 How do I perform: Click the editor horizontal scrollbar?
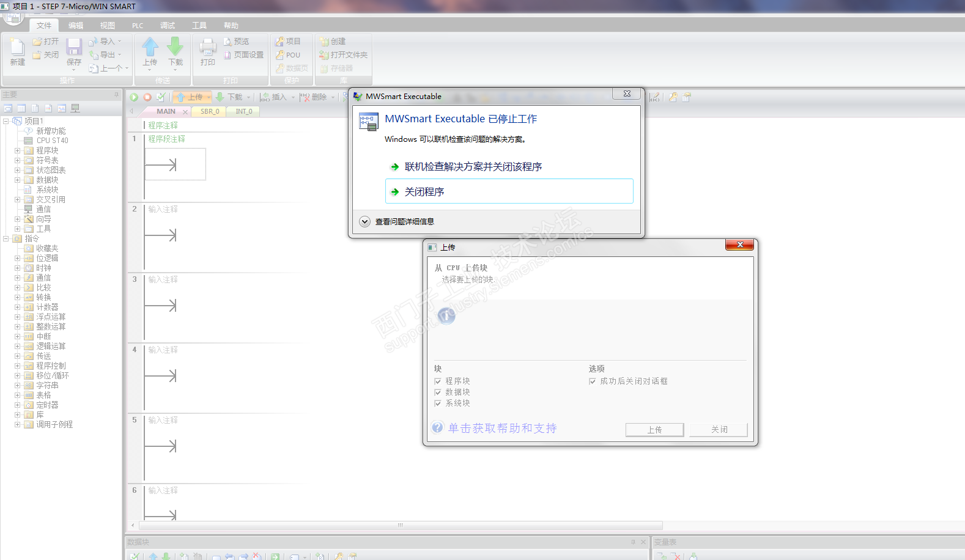[x=401, y=525]
